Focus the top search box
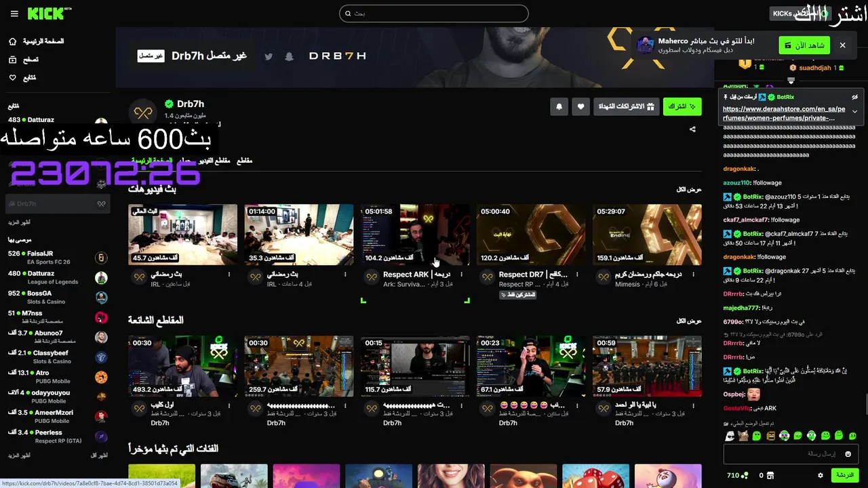Viewport: 868px width, 488px height. coord(434,14)
